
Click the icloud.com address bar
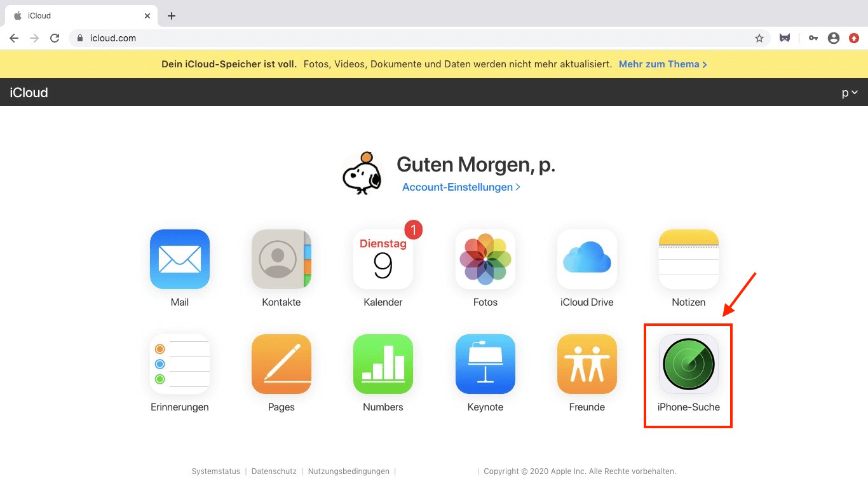coord(419,38)
